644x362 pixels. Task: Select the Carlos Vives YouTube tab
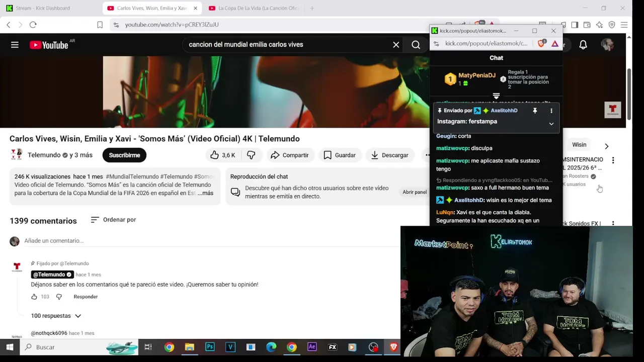tap(147, 8)
